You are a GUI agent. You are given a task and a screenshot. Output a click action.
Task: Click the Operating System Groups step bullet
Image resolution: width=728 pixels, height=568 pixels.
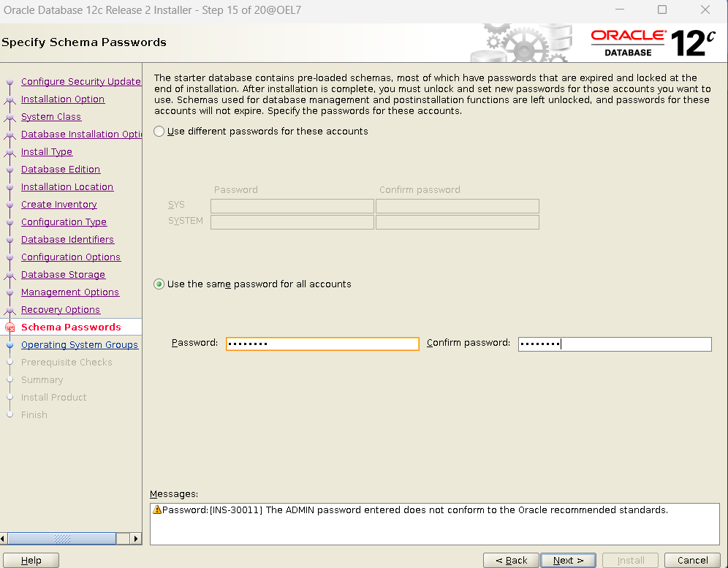click(10, 345)
